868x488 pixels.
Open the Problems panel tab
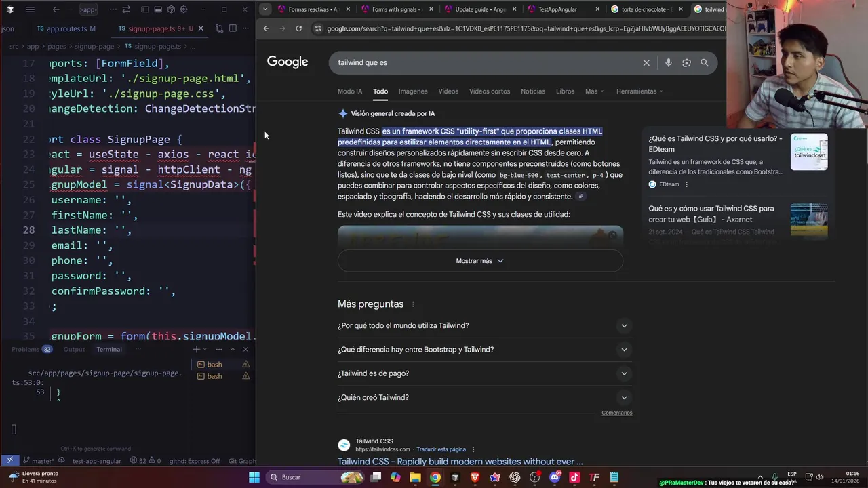[31, 349]
